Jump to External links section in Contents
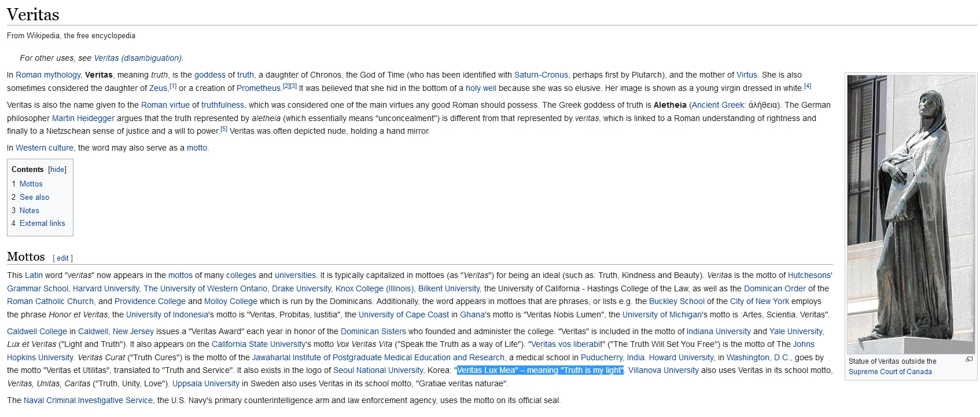Screen dimensions: 980x417 click(x=38, y=224)
